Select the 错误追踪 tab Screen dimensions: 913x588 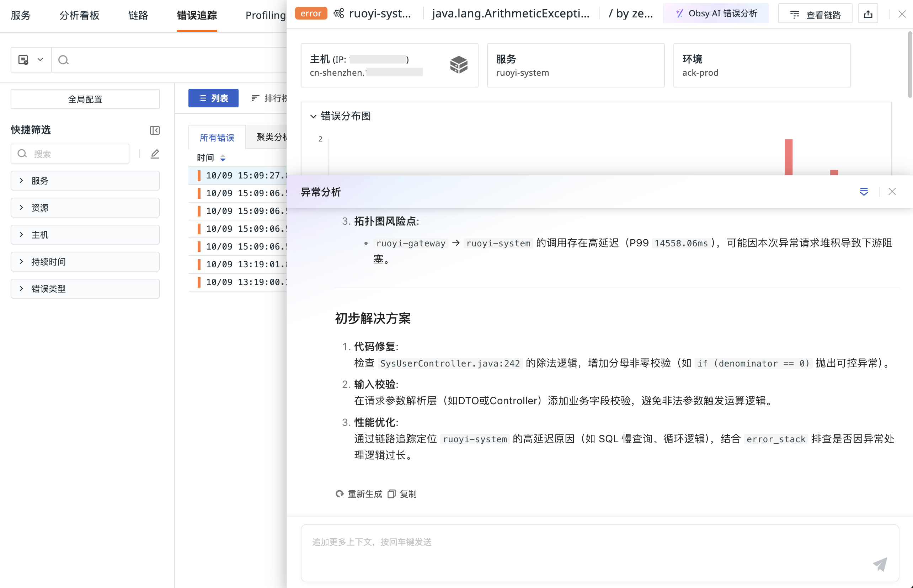click(197, 15)
